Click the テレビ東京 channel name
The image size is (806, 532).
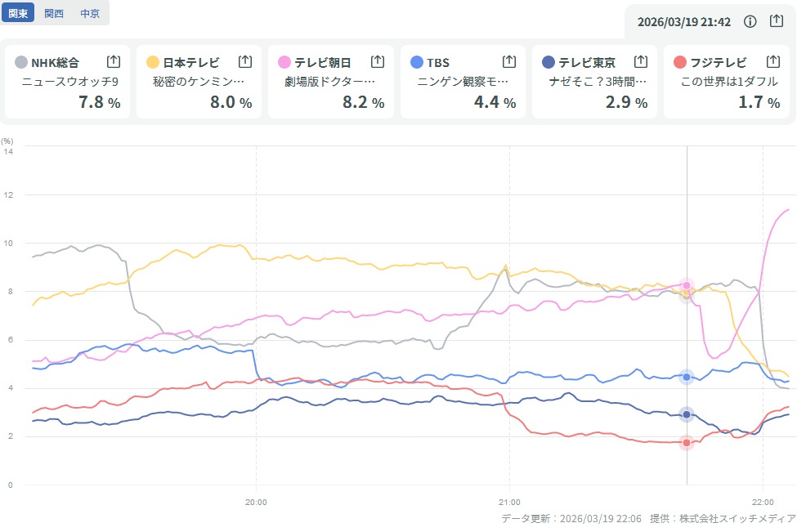point(587,62)
